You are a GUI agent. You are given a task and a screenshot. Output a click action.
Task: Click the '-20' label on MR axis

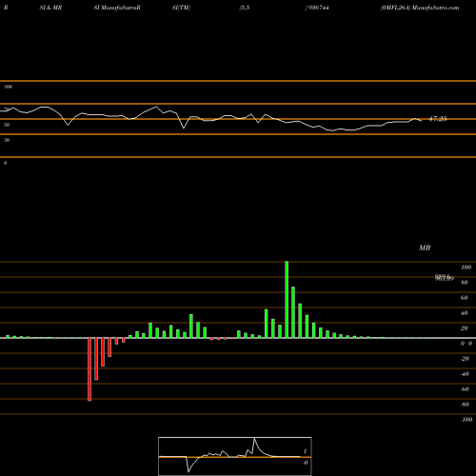click(465, 359)
